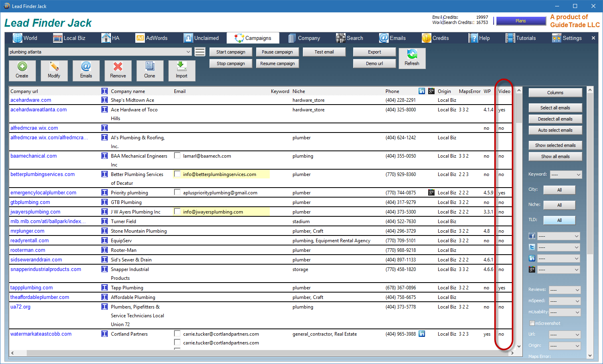Viewport: 603px width, 364px height.
Task: Click the hamburger list icon beside campaign dropdown
Action: (x=200, y=52)
